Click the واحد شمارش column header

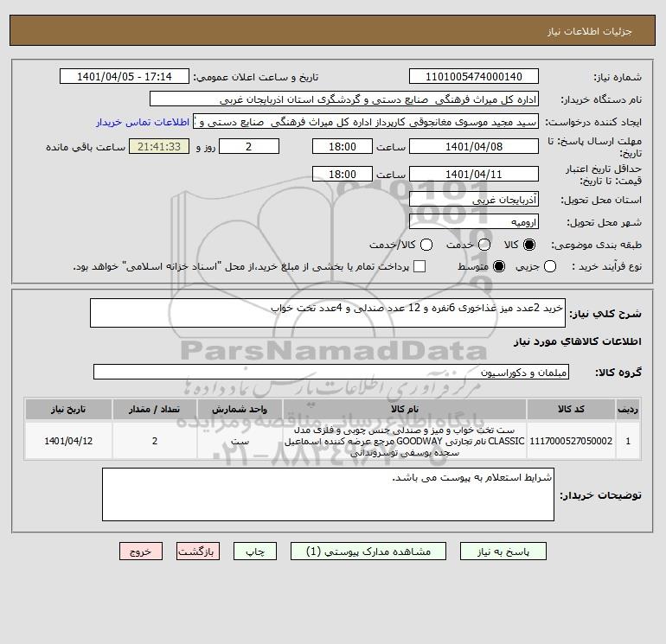(240, 409)
